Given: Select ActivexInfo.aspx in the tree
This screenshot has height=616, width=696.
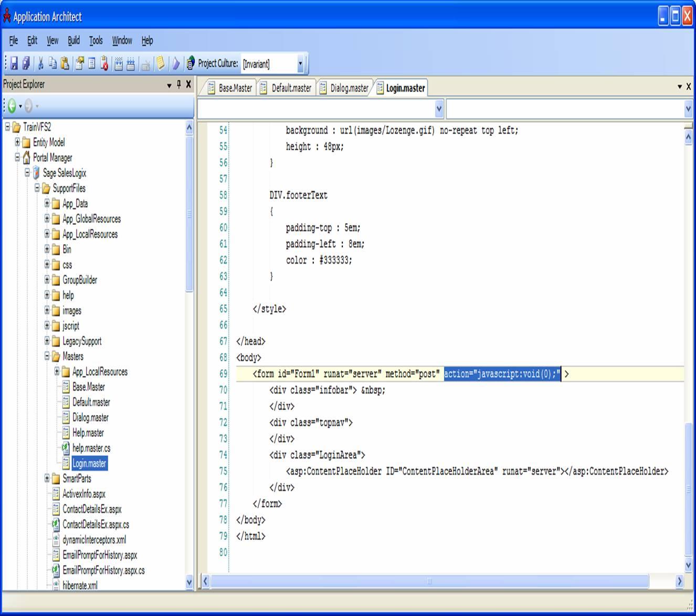Looking at the screenshot, I should (x=84, y=494).
